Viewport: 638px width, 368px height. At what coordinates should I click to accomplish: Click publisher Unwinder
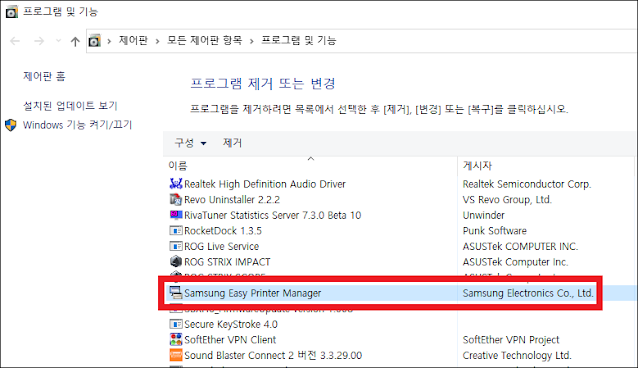tap(483, 215)
